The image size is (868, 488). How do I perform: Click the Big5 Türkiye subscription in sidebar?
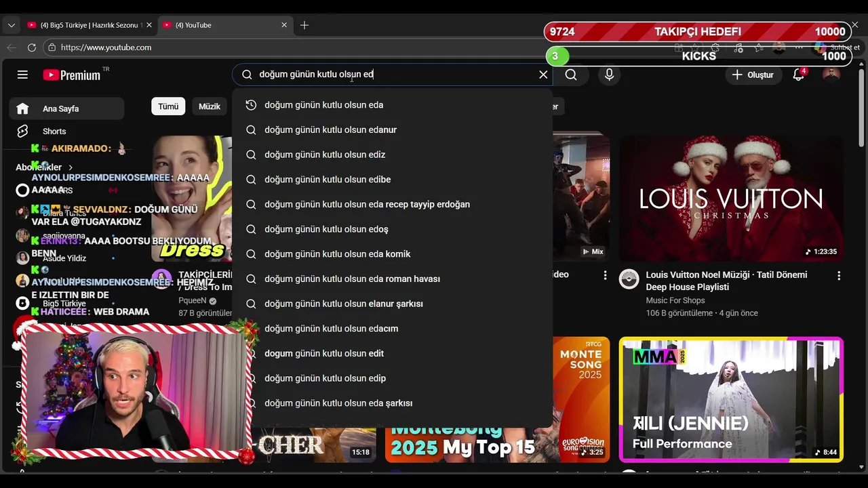[64, 303]
